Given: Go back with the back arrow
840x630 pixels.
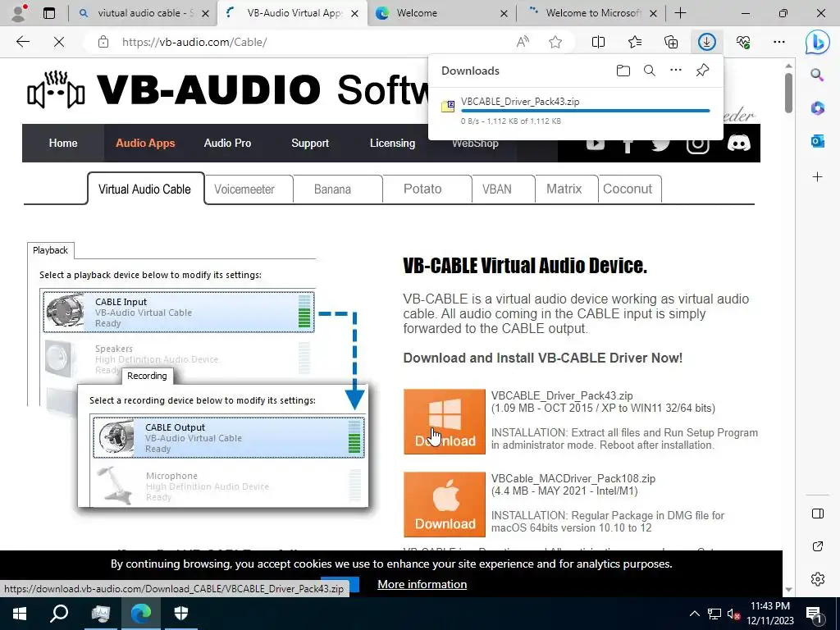Looking at the screenshot, I should (x=22, y=42).
